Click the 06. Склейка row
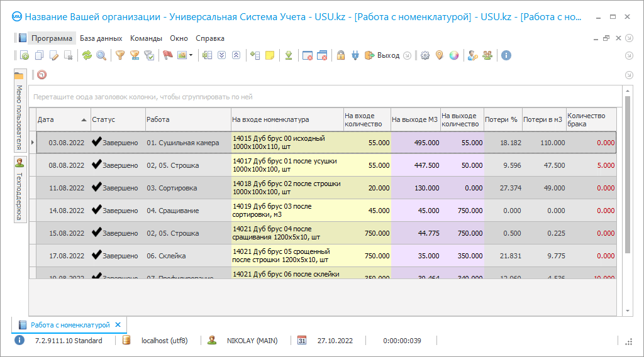The height and width of the screenshot is (357, 644). point(326,256)
